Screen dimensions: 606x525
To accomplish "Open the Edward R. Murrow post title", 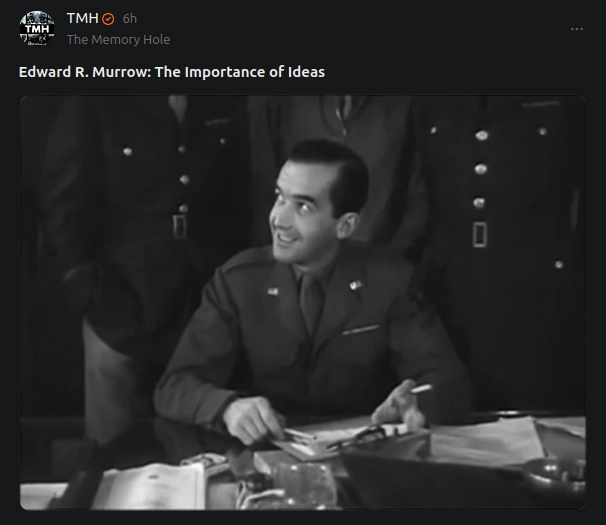I will pos(172,72).
